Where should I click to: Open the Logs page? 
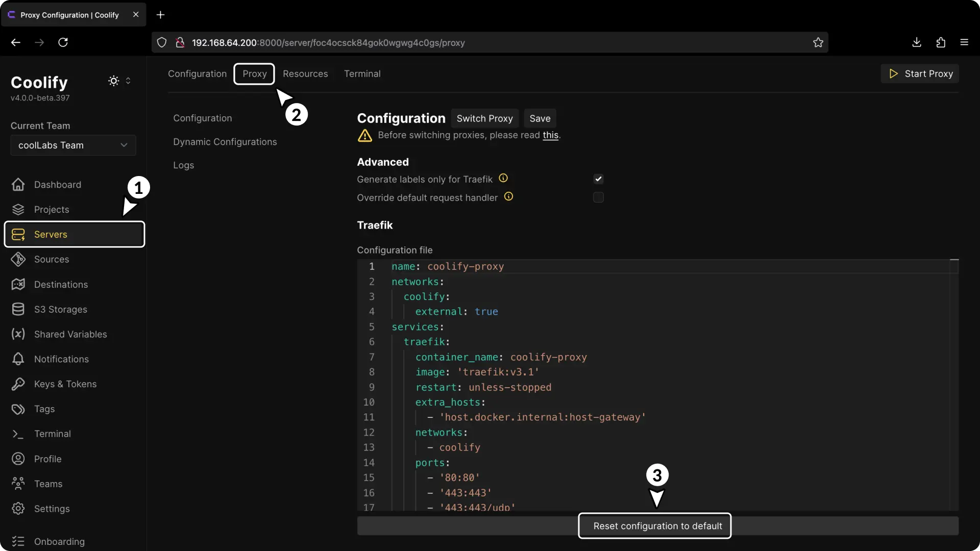[x=184, y=165]
